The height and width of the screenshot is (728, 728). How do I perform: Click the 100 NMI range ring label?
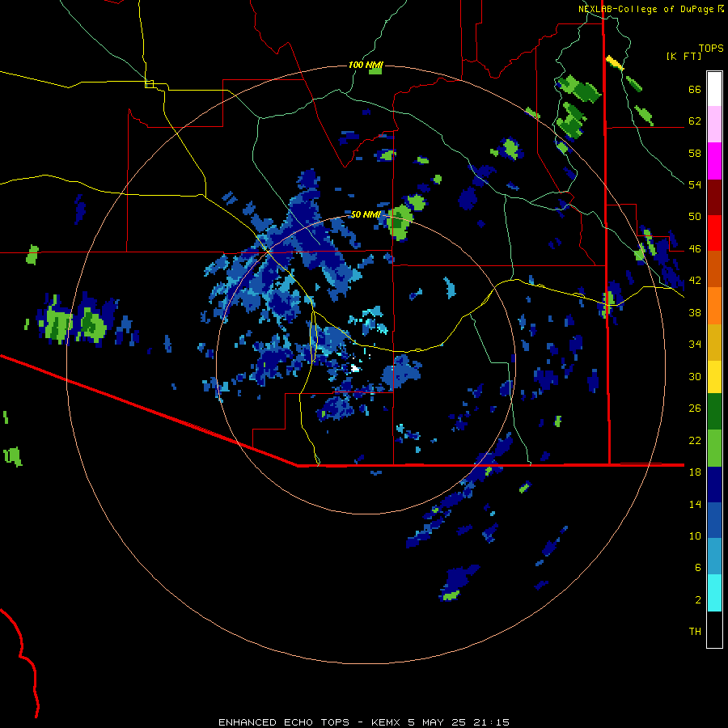coord(366,65)
